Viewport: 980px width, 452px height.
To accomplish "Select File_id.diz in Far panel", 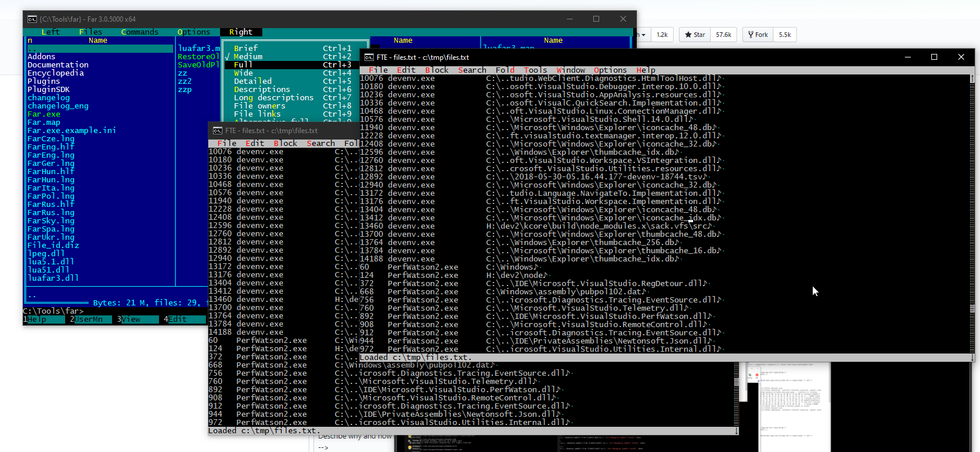I will coord(53,246).
